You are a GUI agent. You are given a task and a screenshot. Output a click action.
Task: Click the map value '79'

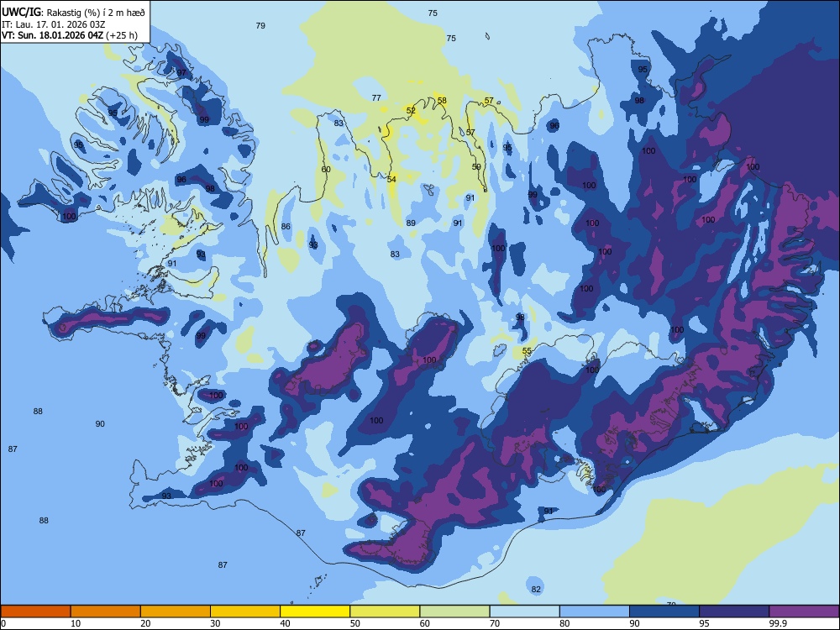pos(260,25)
